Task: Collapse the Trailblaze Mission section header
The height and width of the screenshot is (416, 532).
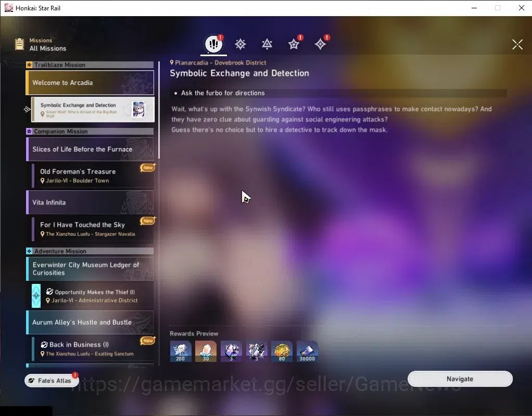Action: 90,65
